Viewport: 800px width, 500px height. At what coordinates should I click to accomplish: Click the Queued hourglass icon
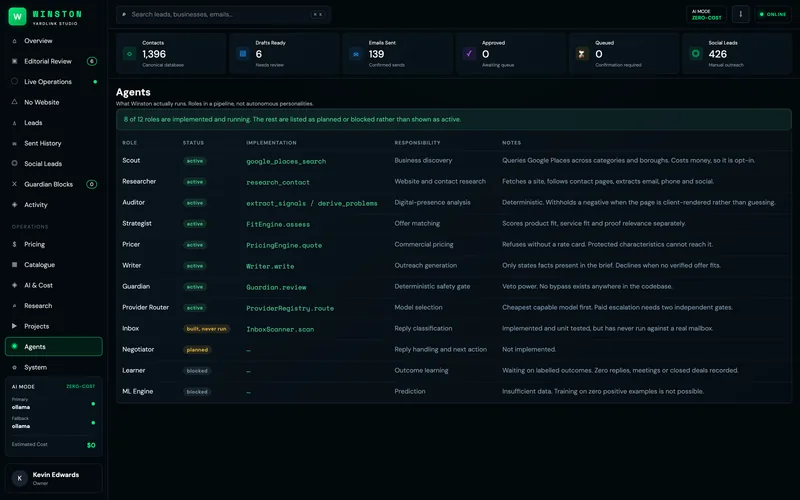pos(582,54)
